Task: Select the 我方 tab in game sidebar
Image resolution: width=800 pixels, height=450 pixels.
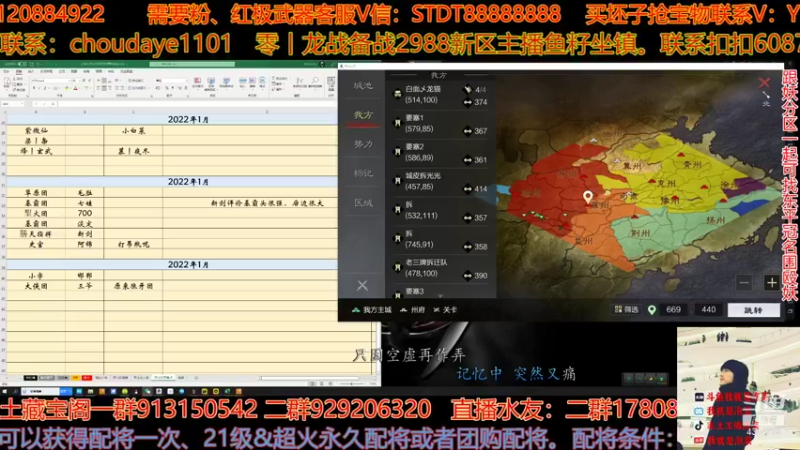Action: pyautogui.click(x=363, y=115)
